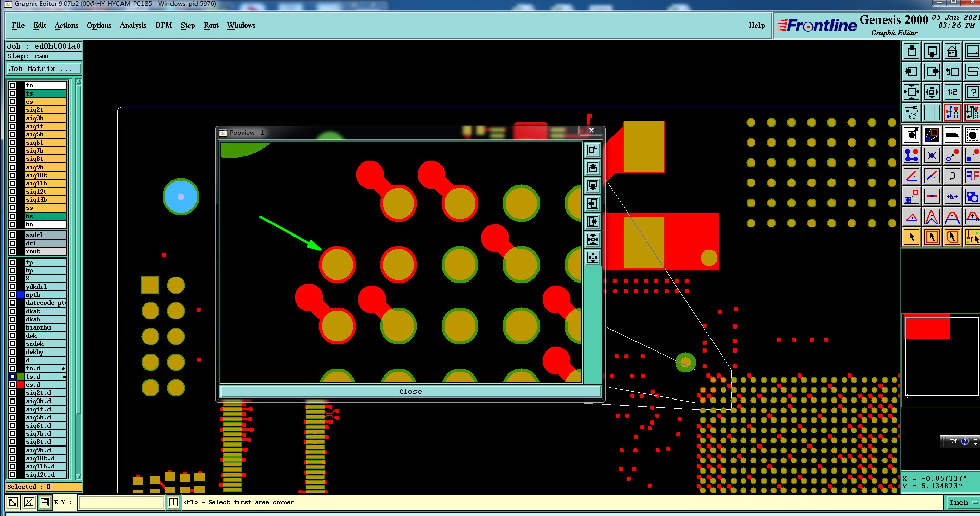Viewport: 980px width, 516px height.
Task: Open the Rout menu
Action: (211, 25)
